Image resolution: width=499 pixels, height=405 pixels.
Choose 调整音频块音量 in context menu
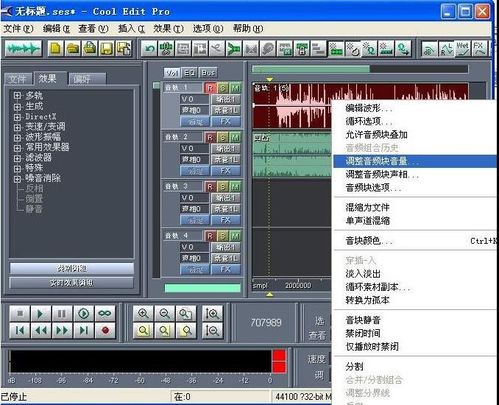click(414, 161)
